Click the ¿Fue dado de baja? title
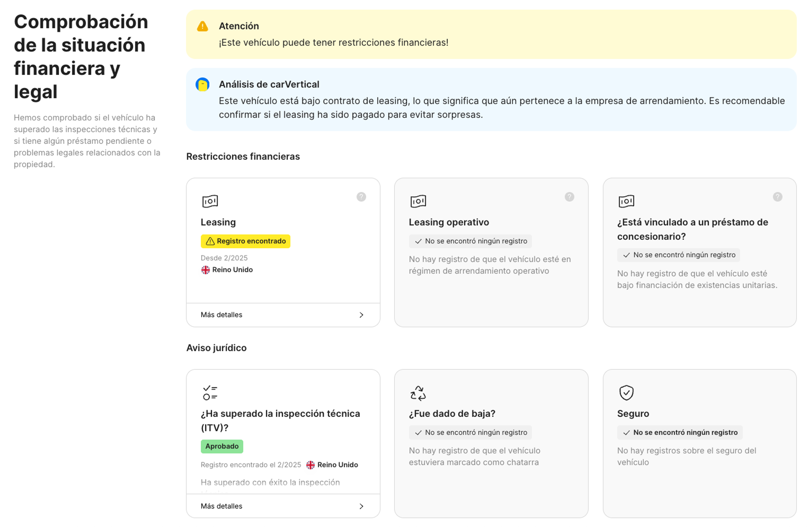 [452, 414]
